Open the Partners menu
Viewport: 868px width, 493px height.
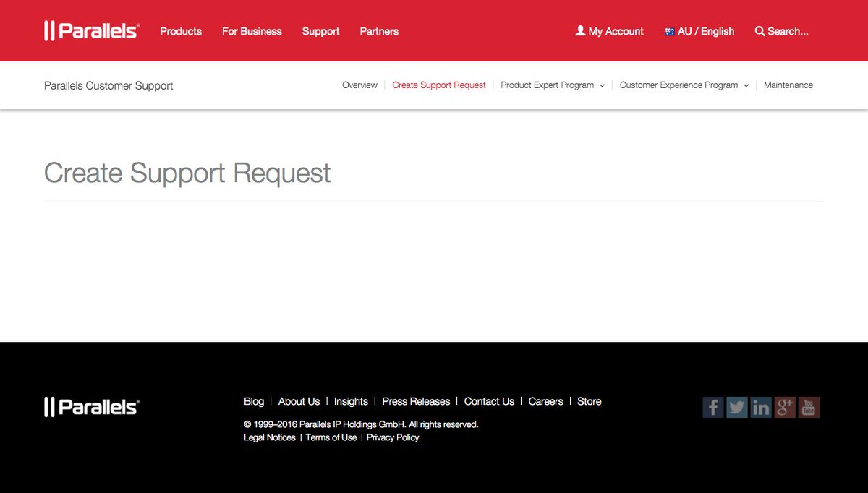pyautogui.click(x=379, y=31)
